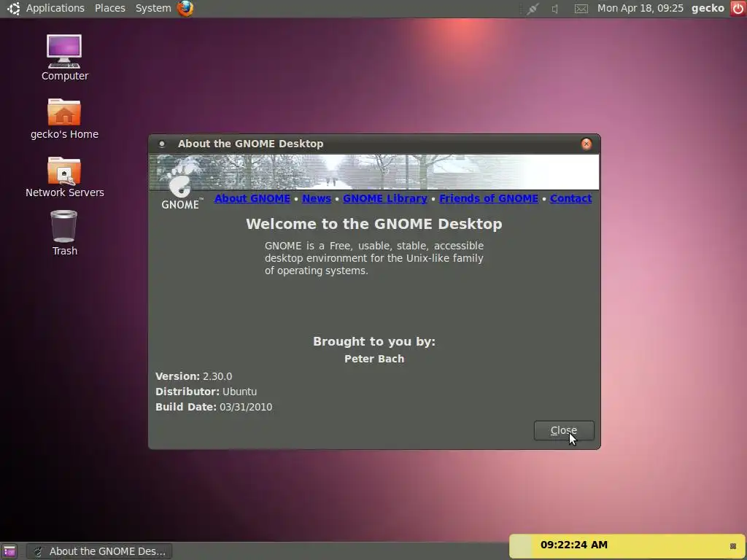
Task: Click the Version 2.30.0 text
Action: [194, 376]
